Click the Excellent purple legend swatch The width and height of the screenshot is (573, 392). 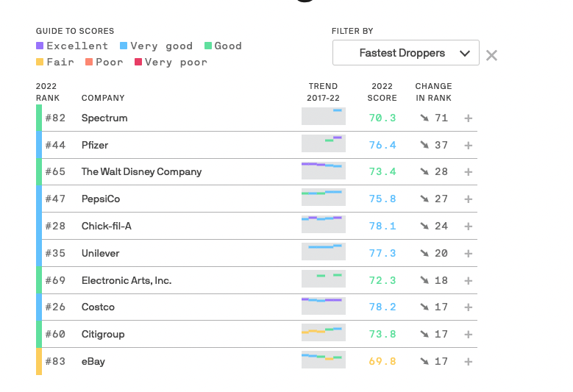coord(40,46)
